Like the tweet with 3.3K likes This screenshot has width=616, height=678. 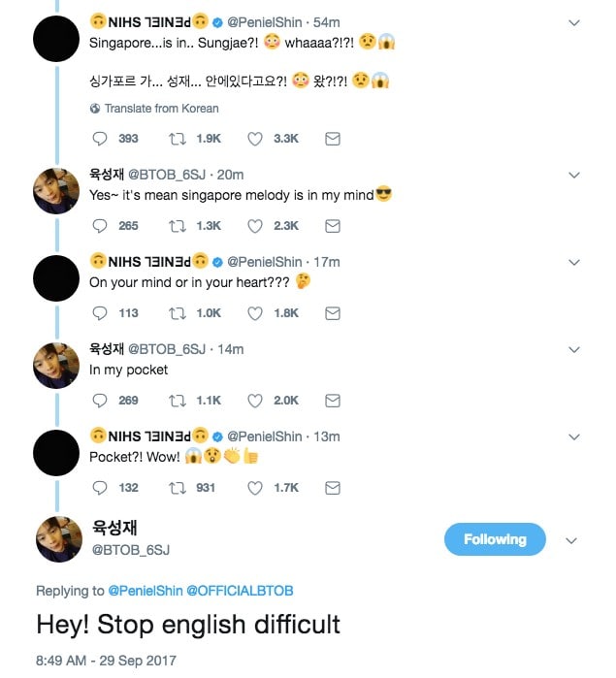coord(256,139)
